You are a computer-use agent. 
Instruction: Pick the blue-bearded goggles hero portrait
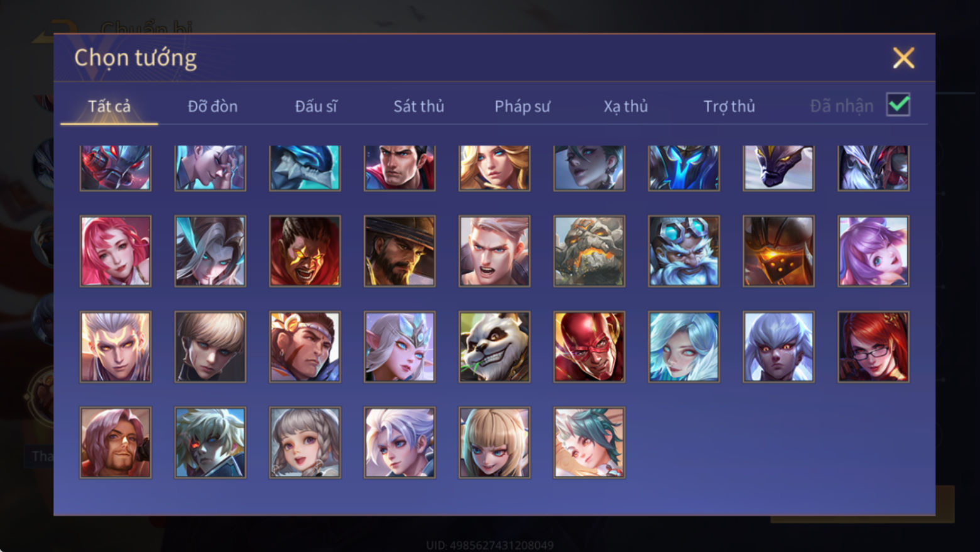pyautogui.click(x=684, y=251)
